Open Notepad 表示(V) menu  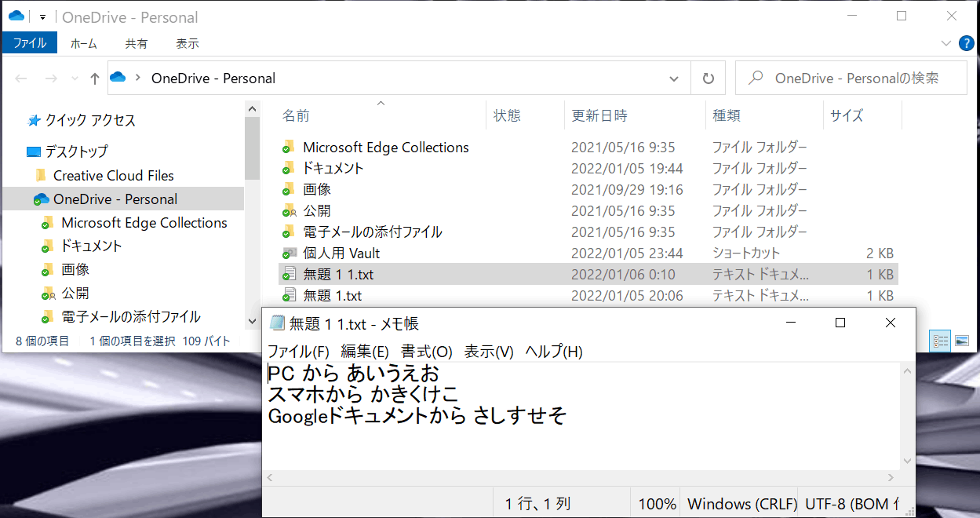tap(489, 351)
